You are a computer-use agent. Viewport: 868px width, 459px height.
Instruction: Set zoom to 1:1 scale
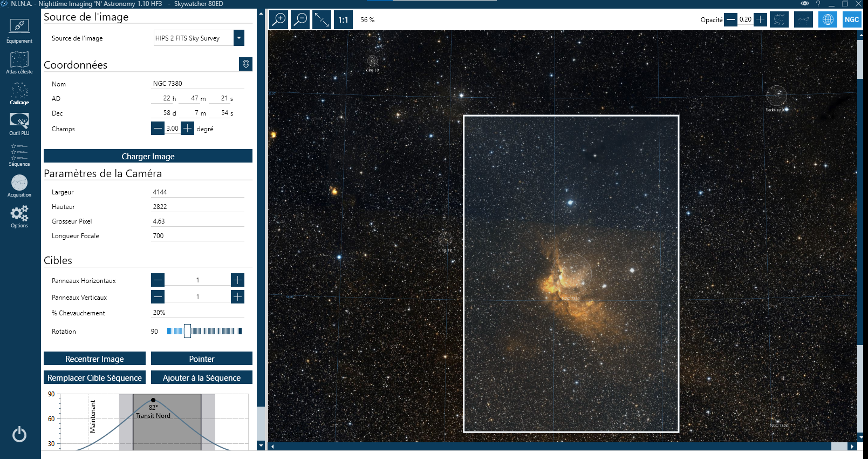click(344, 20)
